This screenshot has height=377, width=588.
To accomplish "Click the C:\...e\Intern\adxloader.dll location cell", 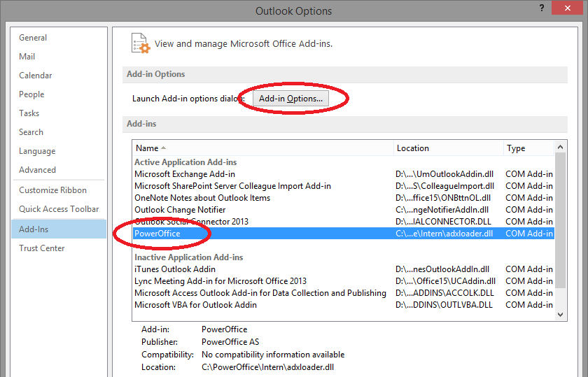I will point(444,234).
